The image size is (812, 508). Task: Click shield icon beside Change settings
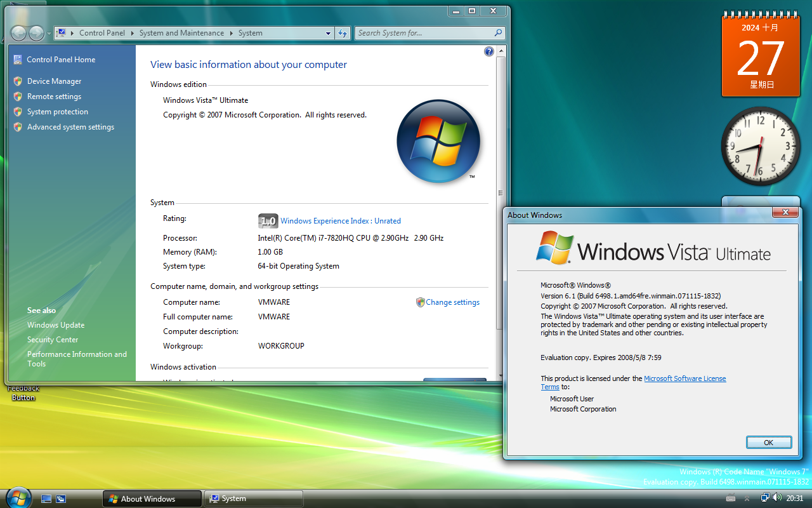pyautogui.click(x=420, y=302)
